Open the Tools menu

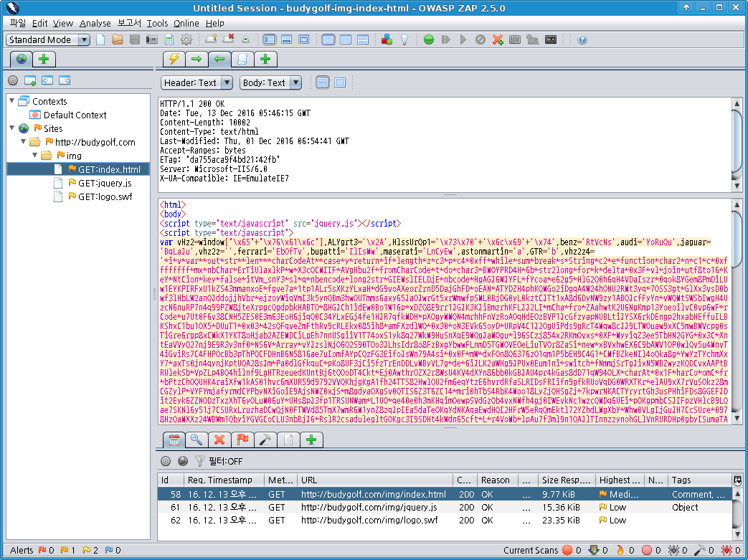coord(157,23)
